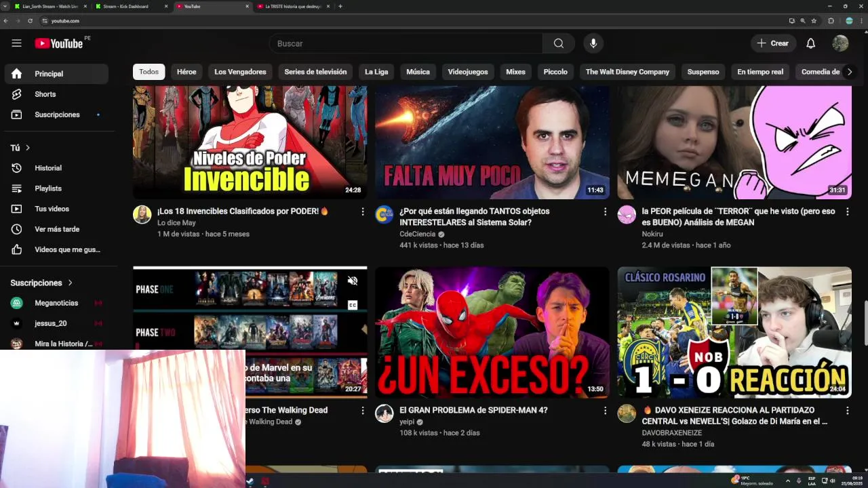Open CdeCiencia channel avatar
868x488 pixels.
[384, 215]
